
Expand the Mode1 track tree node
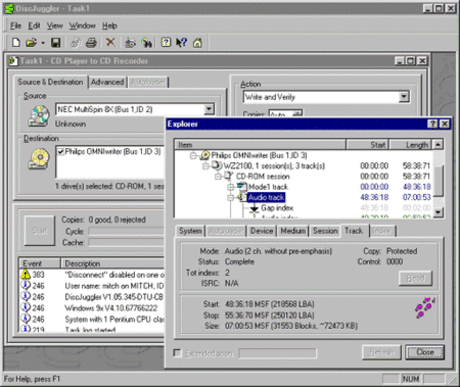(x=231, y=187)
